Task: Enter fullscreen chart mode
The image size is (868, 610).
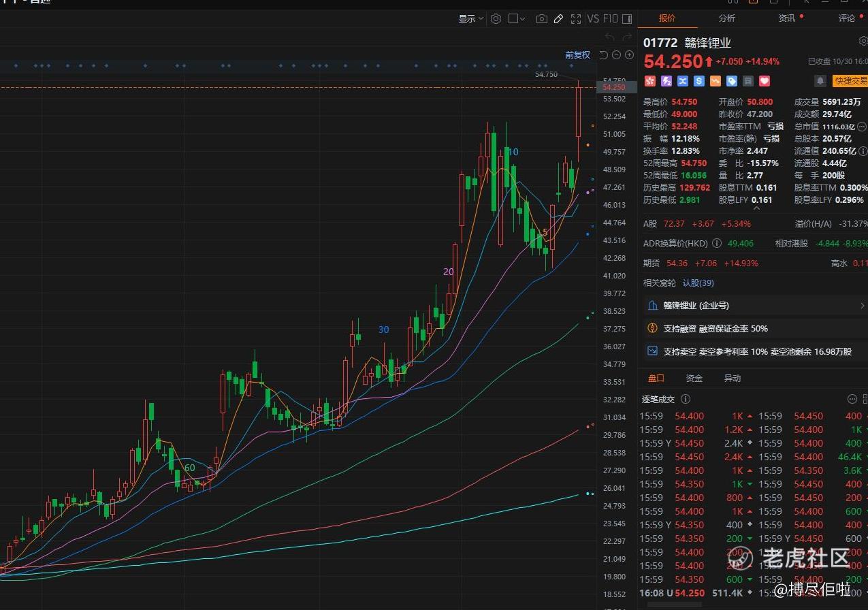Action: tap(576, 19)
